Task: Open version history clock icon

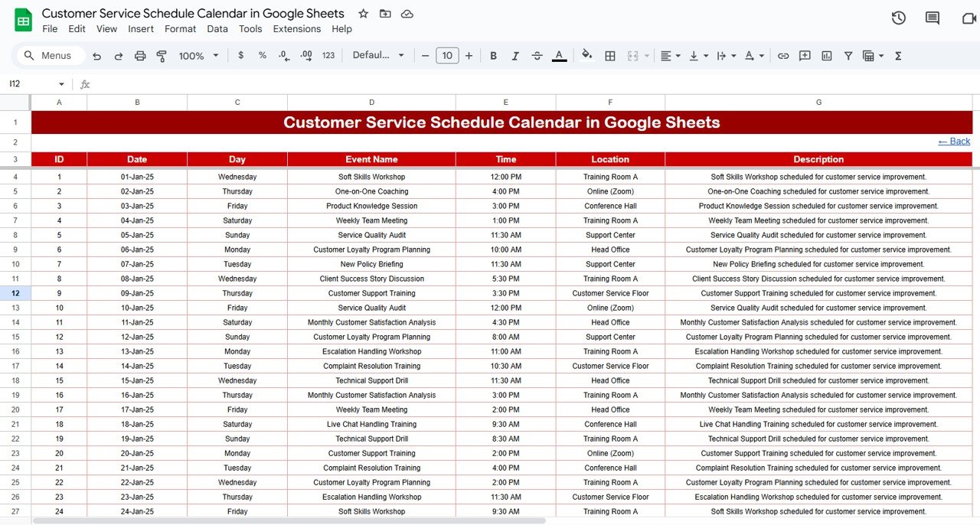Action: pos(899,18)
